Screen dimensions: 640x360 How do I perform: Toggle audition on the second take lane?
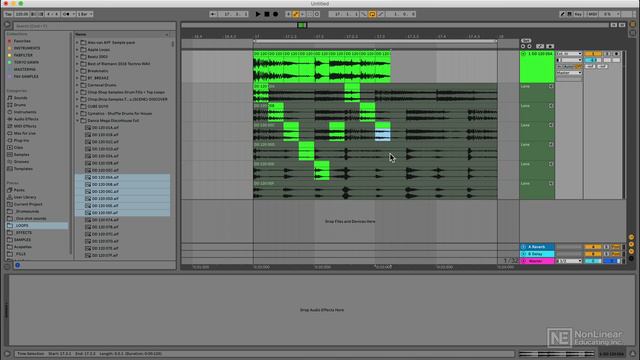click(551, 106)
